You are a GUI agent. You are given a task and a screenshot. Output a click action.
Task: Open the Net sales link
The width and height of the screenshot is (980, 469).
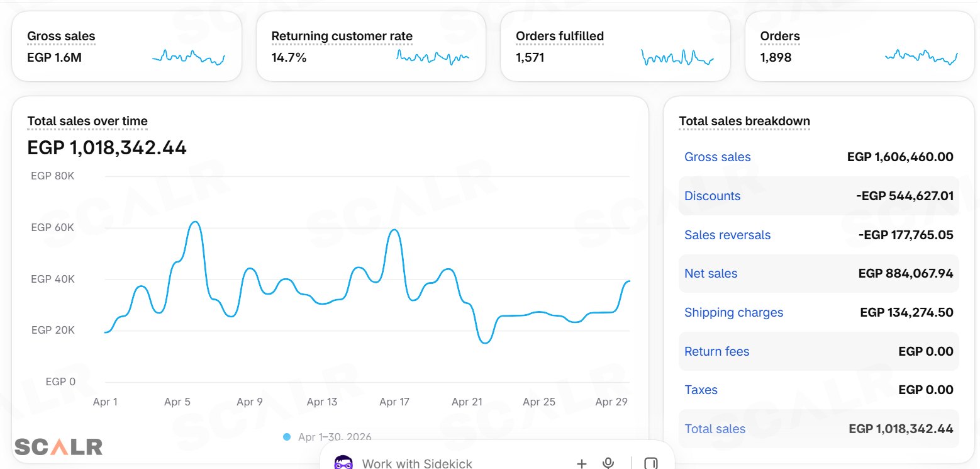point(711,274)
